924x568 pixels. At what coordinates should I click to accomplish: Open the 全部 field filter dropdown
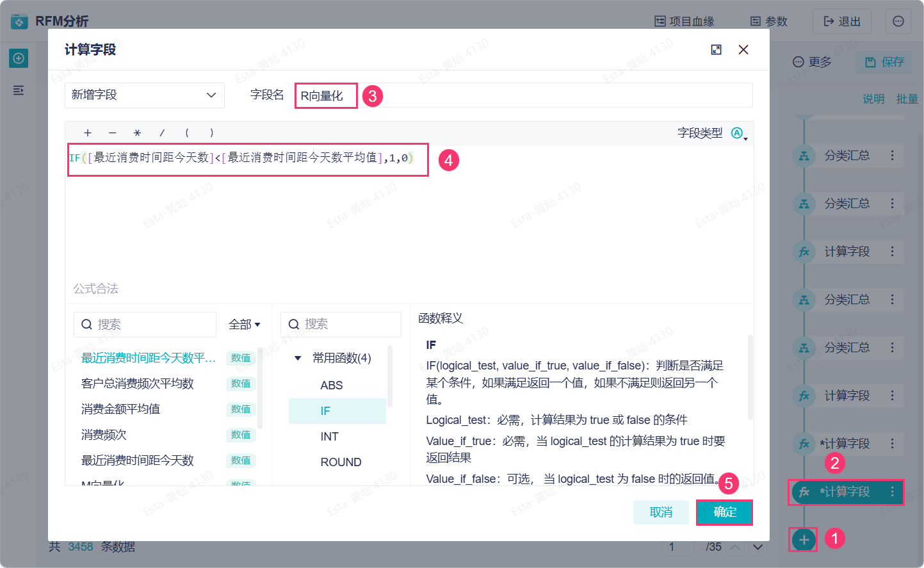(x=245, y=325)
